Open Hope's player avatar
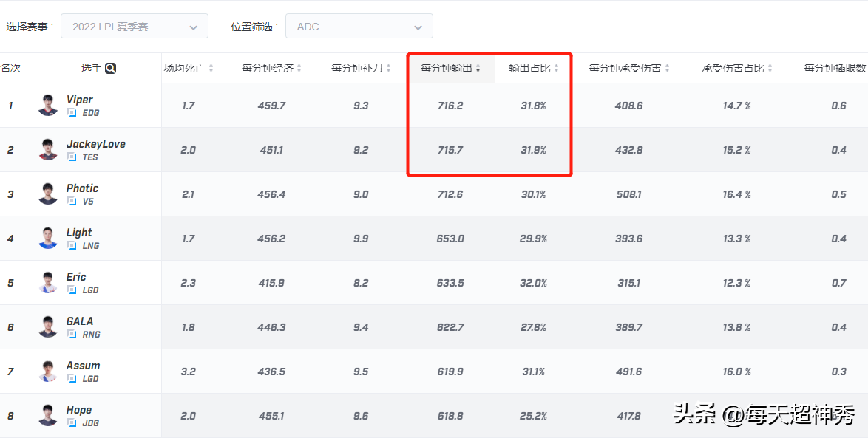 click(48, 415)
